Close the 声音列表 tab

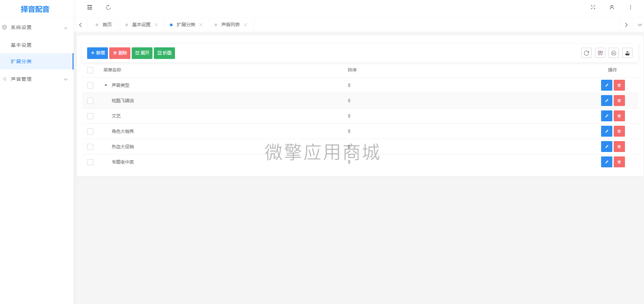(245, 25)
